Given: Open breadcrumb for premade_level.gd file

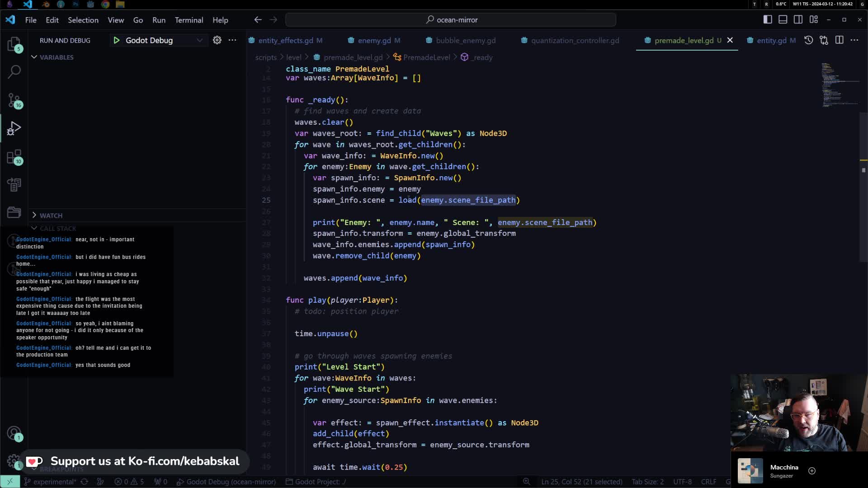Looking at the screenshot, I should (348, 57).
